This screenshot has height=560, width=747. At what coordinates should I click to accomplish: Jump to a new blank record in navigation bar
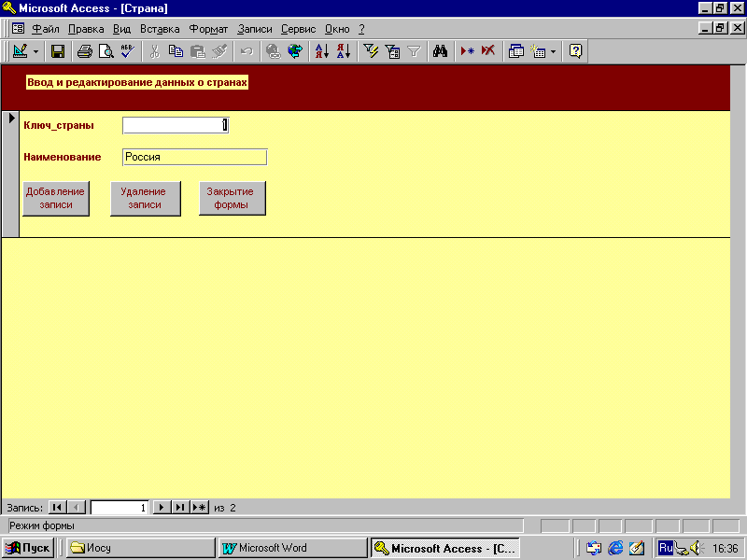point(200,507)
